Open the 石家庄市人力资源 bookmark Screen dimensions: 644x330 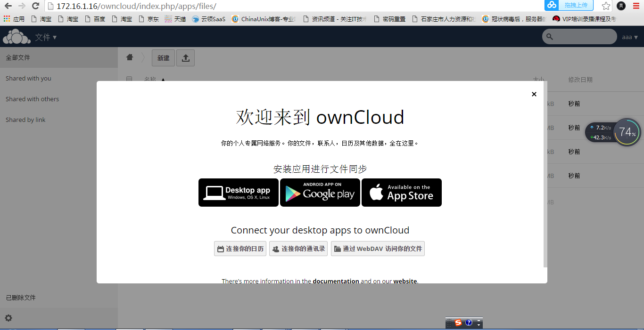click(444, 19)
